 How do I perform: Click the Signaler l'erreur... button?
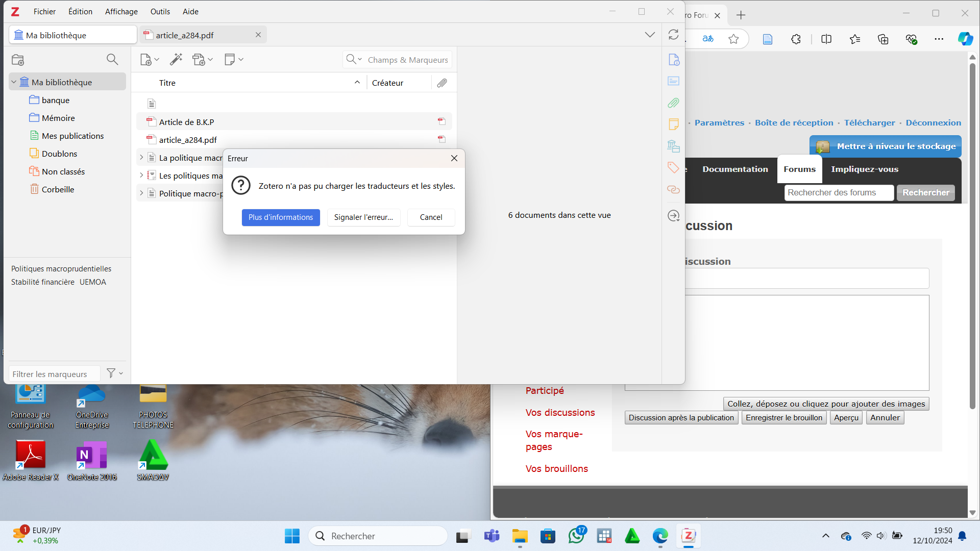coord(363,217)
